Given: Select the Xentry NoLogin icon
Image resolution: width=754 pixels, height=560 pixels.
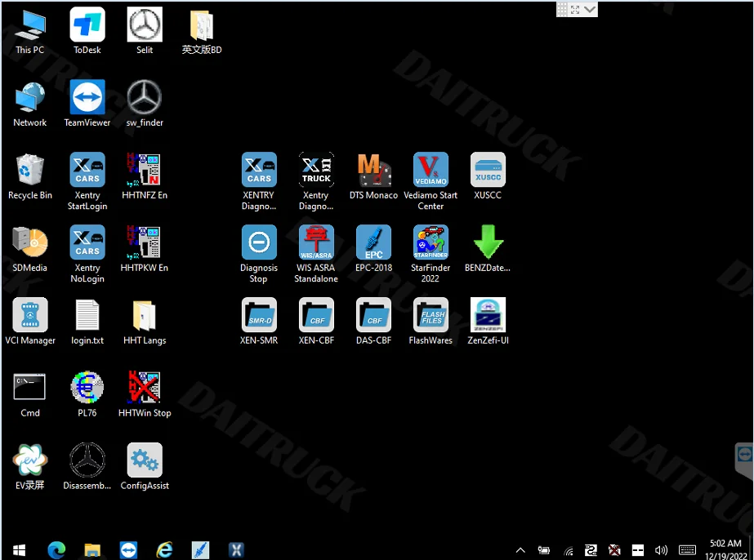Looking at the screenshot, I should tap(87, 254).
